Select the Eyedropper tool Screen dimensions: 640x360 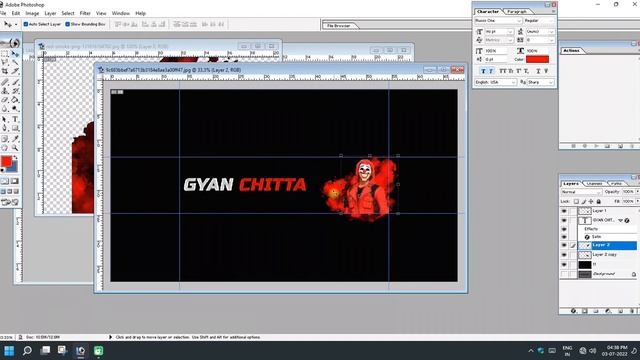point(15,139)
